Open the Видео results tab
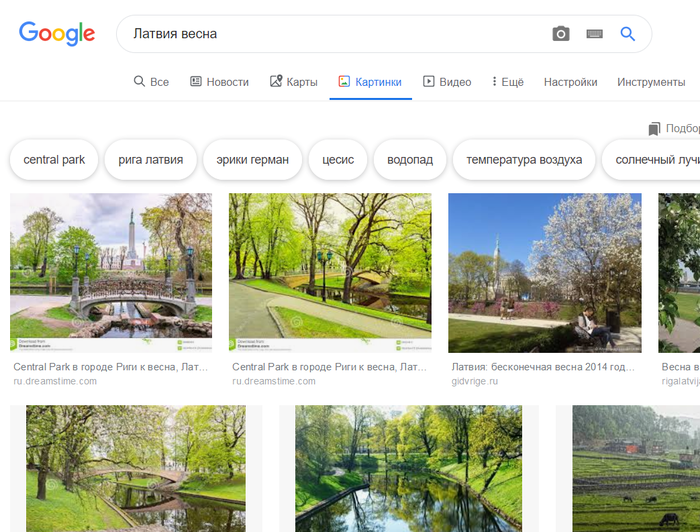700x532 pixels. (447, 82)
